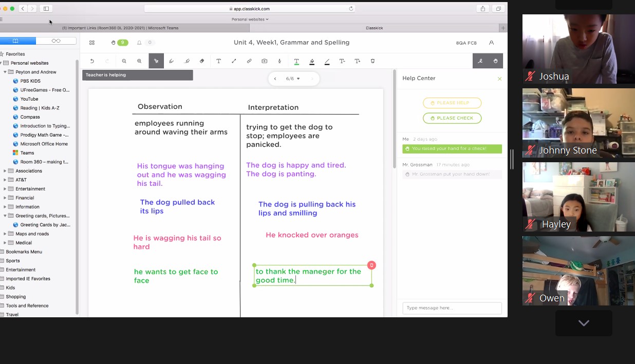Click the text color underline swatch
Viewport: 635px width, 364px height.
pyautogui.click(x=296, y=61)
